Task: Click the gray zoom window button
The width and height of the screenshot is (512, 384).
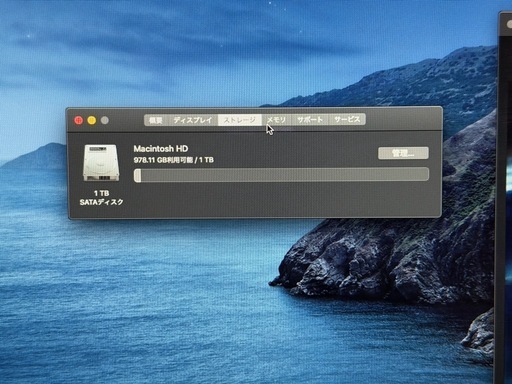Action: pos(105,120)
